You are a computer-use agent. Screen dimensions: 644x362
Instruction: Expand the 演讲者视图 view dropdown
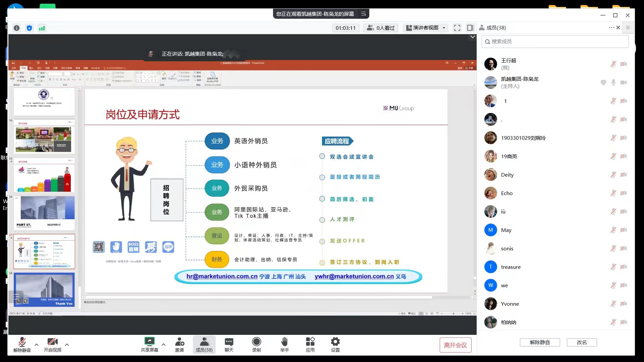click(426, 28)
